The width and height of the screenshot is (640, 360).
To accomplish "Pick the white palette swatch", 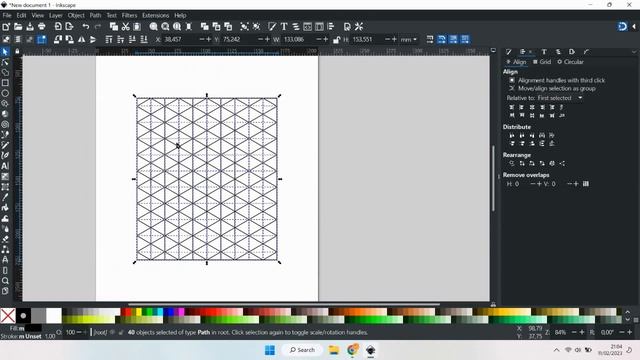I will point(54,316).
